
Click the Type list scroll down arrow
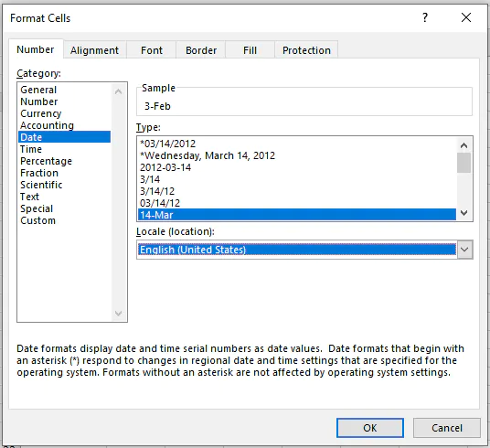tap(464, 213)
